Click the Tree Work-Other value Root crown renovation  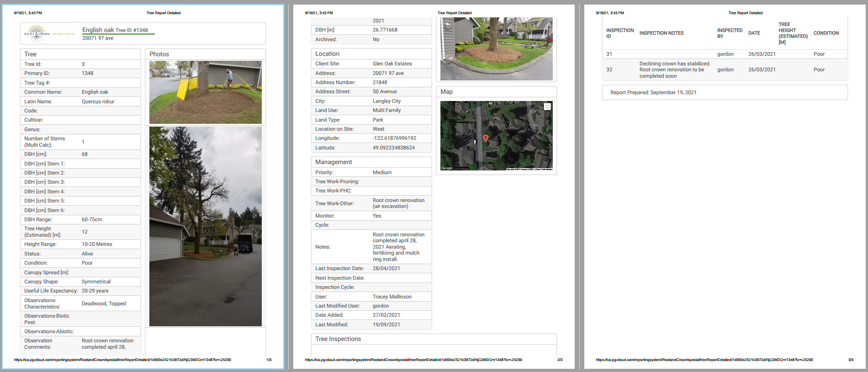[x=398, y=203]
